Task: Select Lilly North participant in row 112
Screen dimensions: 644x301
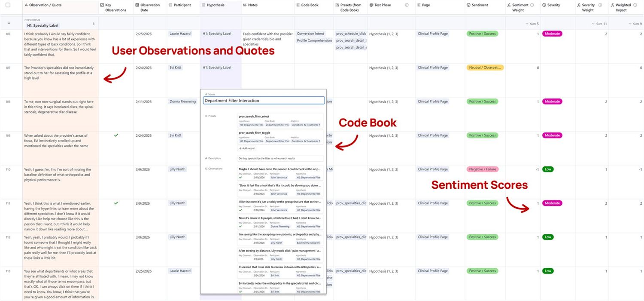Action: point(177,237)
